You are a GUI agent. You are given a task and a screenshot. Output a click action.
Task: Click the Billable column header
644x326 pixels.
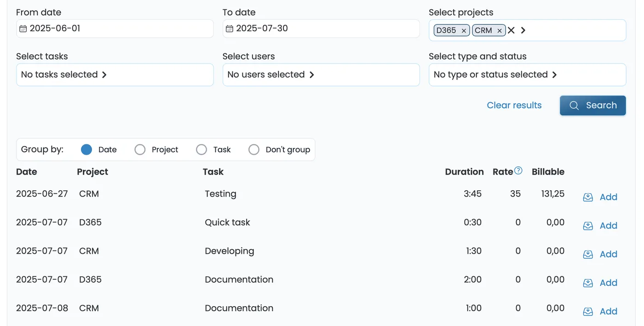click(x=548, y=172)
